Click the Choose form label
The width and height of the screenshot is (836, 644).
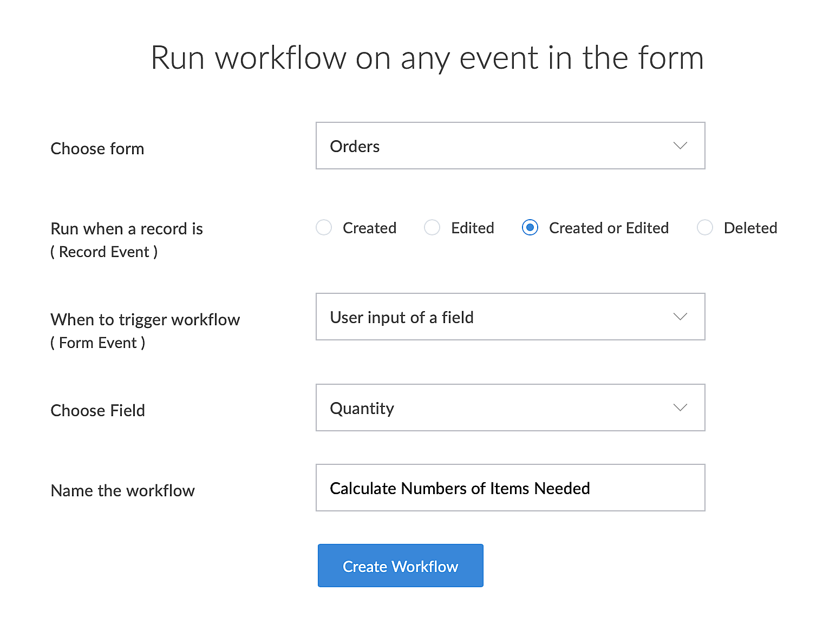point(97,148)
